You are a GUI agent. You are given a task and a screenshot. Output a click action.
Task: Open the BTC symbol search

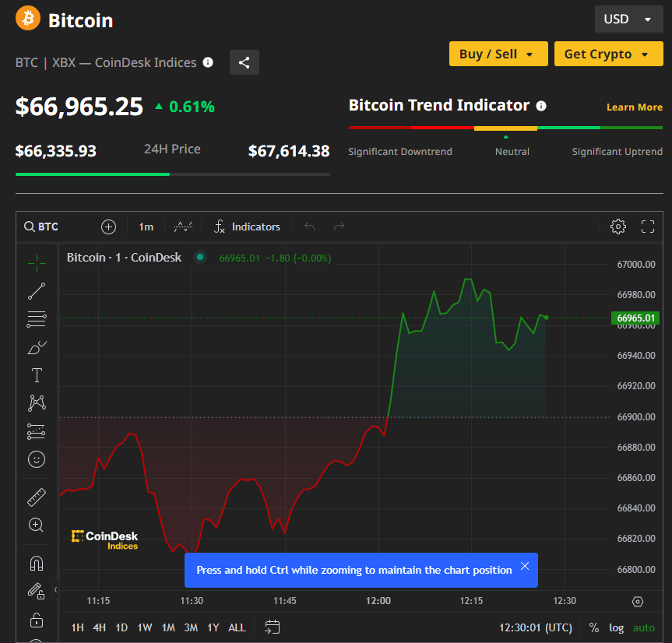pyautogui.click(x=41, y=227)
